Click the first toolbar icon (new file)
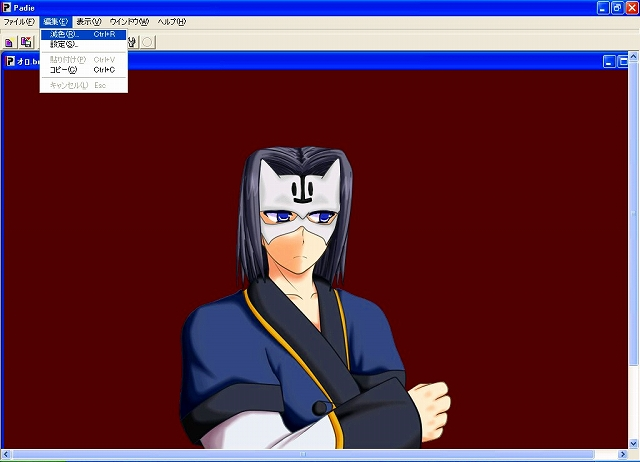Screen dimensions: 640x462 pos(9,42)
